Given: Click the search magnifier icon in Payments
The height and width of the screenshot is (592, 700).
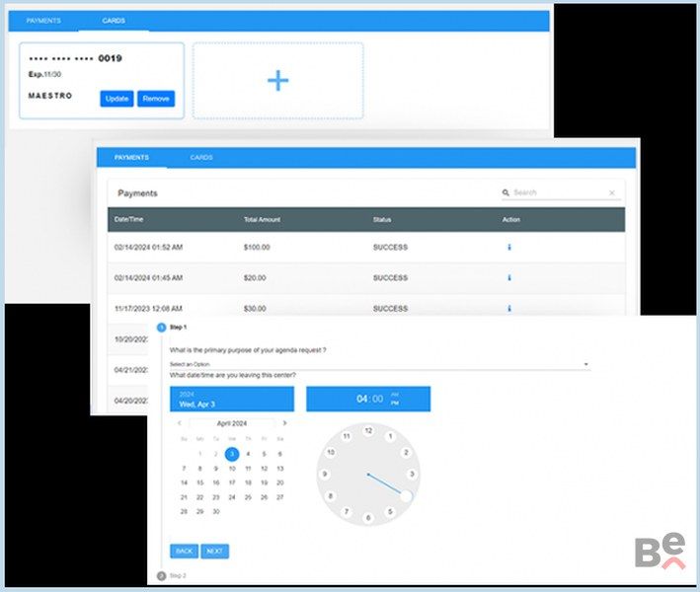Looking at the screenshot, I should point(506,193).
